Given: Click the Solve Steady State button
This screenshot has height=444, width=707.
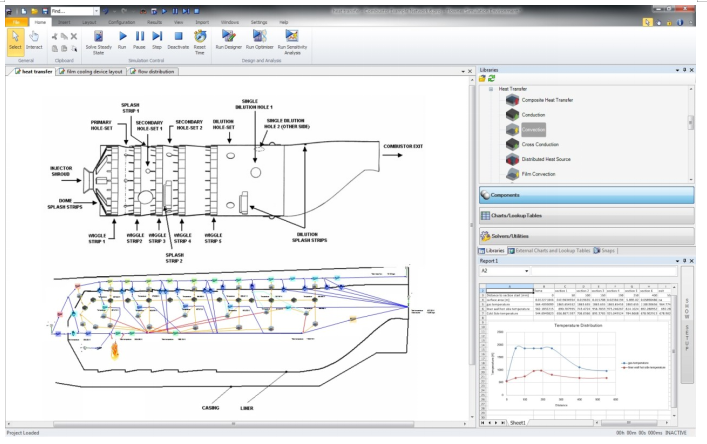Looking at the screenshot, I should (98, 42).
